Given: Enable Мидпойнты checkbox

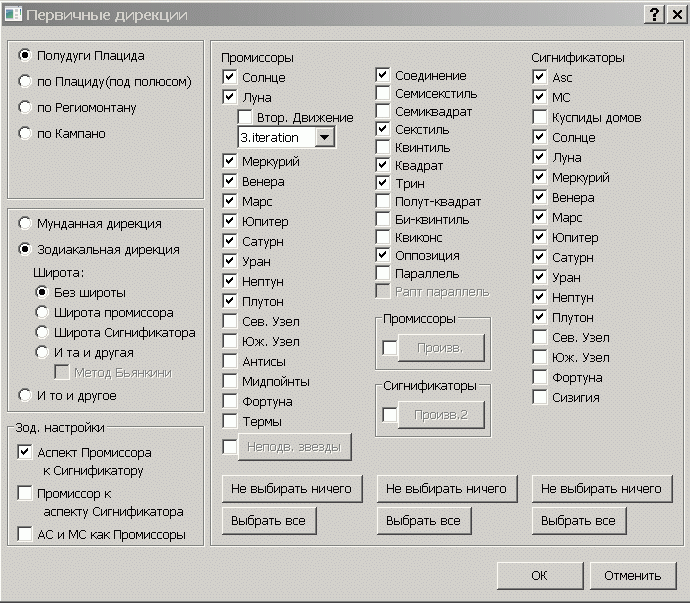Looking at the screenshot, I should point(230,381).
